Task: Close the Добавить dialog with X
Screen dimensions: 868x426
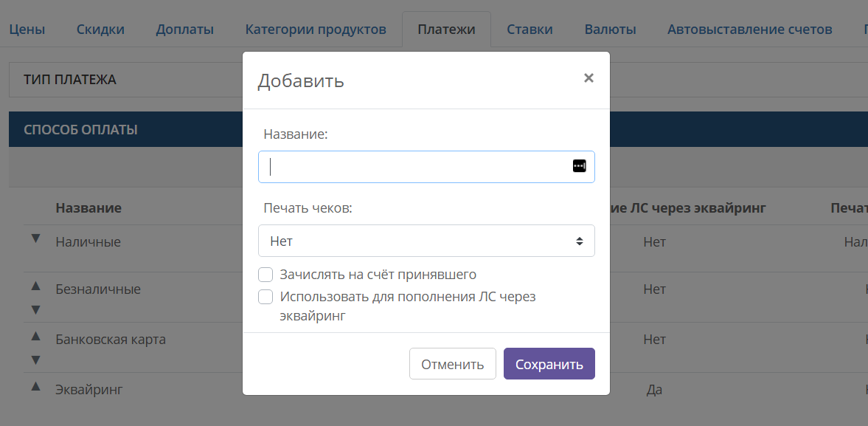Action: click(588, 78)
